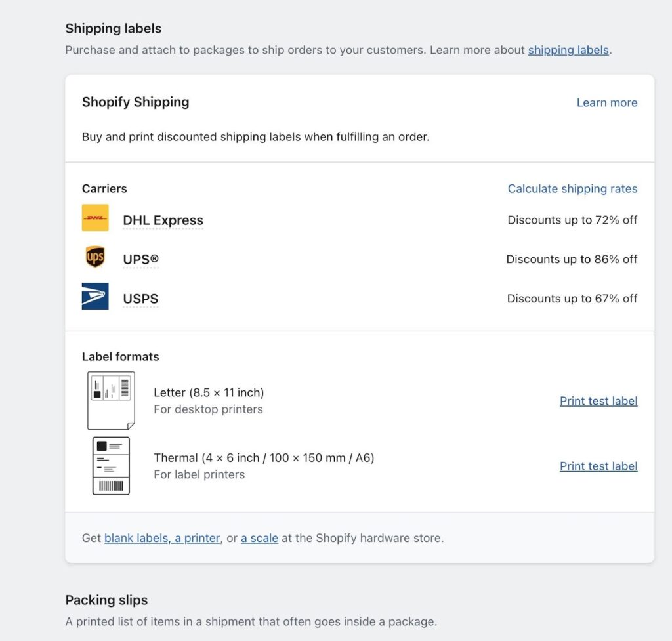This screenshot has height=641, width=672.
Task: Click the Packing slips section heading
Action: coord(106,600)
